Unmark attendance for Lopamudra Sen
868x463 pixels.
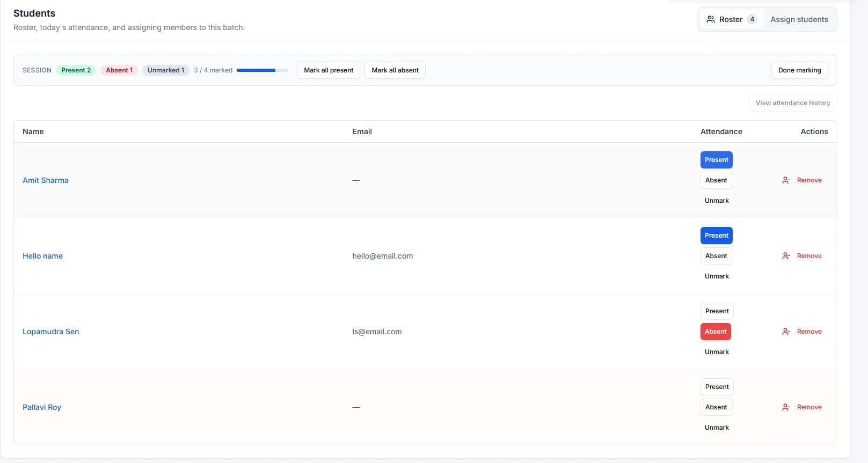click(x=717, y=352)
